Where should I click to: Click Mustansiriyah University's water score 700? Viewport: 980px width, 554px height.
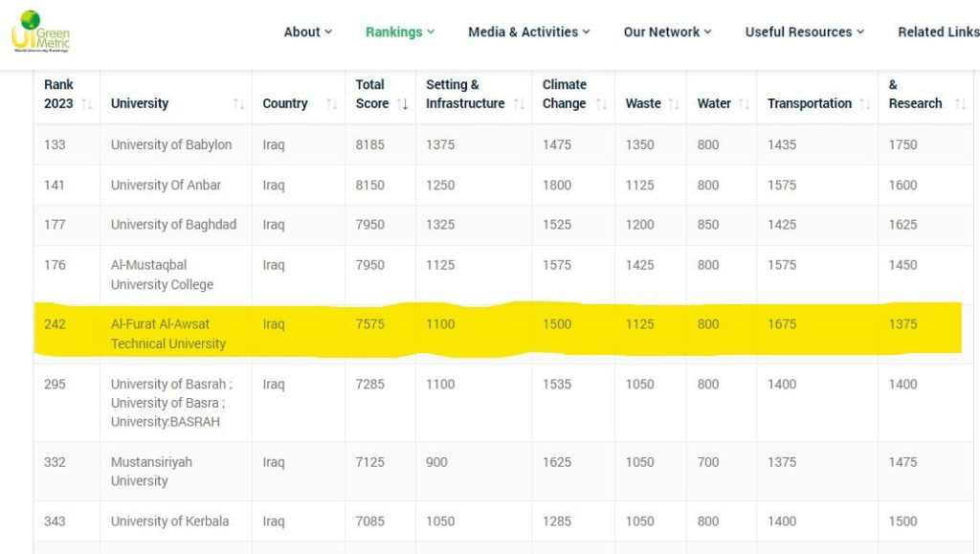coord(707,463)
